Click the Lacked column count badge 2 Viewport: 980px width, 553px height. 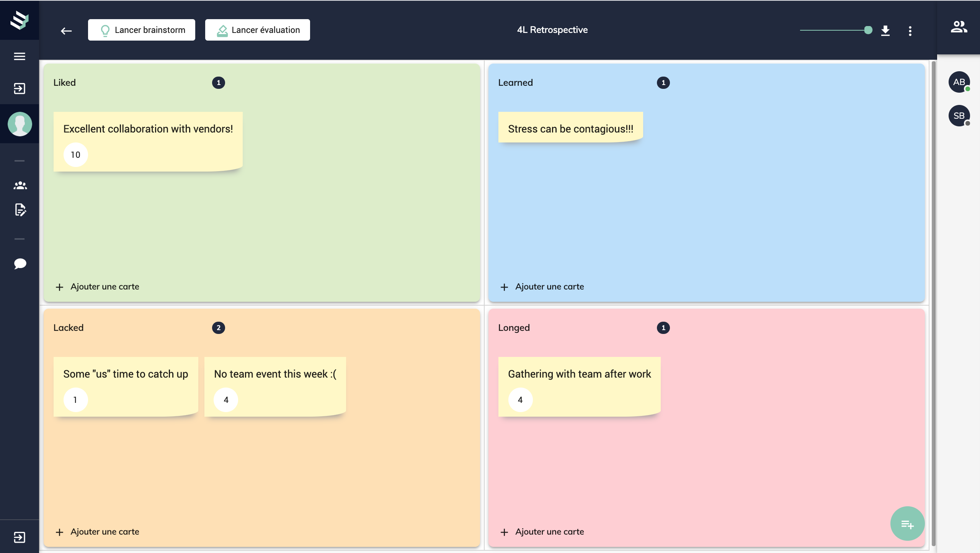(x=219, y=328)
